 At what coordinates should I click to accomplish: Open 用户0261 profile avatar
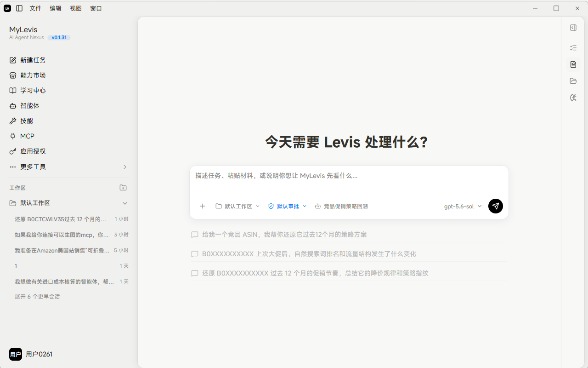[16, 354]
